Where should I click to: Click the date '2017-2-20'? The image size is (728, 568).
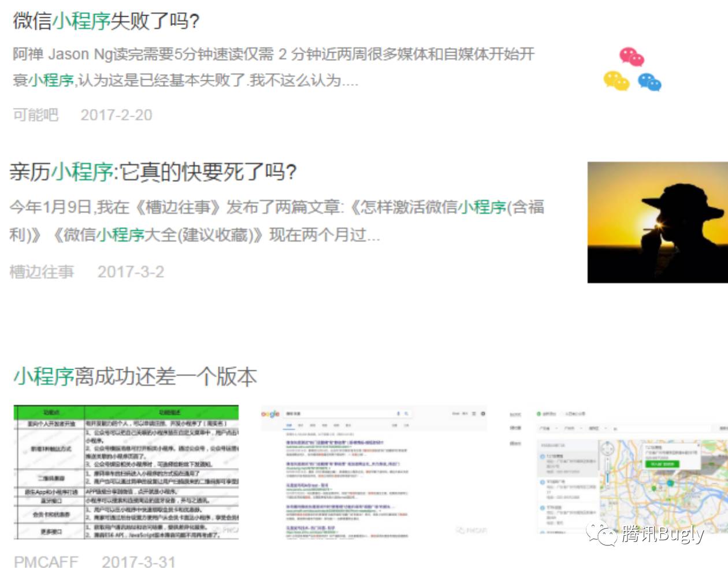116,115
